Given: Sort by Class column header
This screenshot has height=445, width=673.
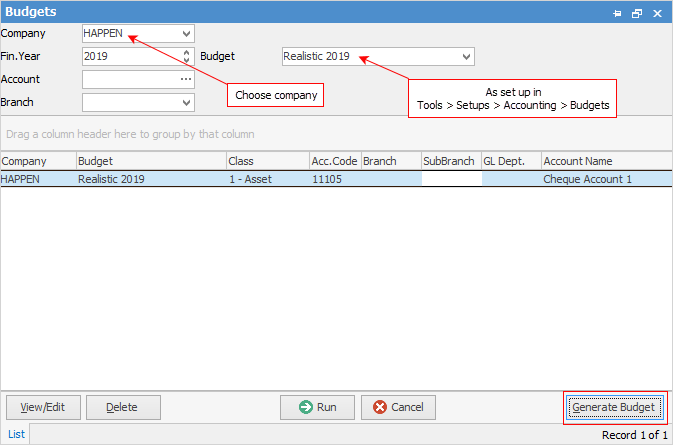Looking at the screenshot, I should [268, 161].
